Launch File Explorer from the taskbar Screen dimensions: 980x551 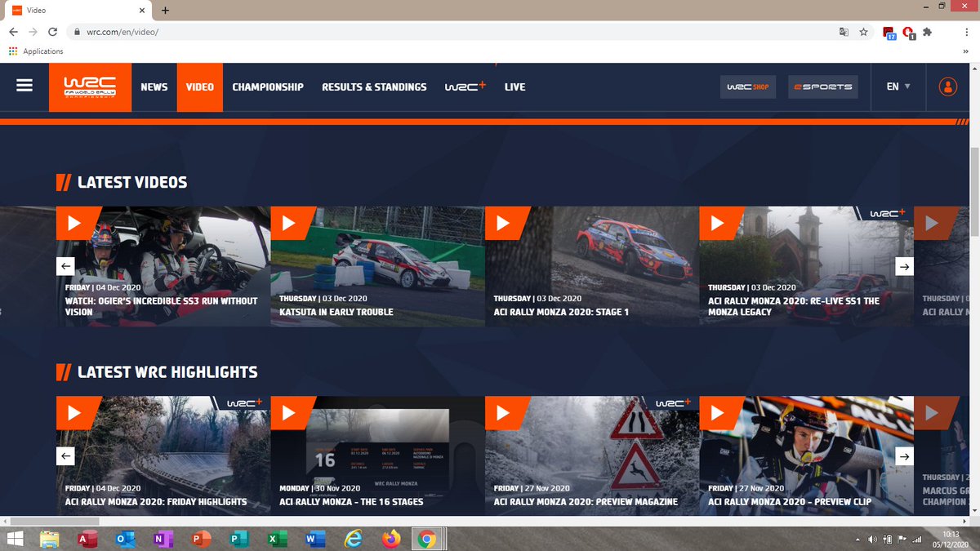(50, 540)
